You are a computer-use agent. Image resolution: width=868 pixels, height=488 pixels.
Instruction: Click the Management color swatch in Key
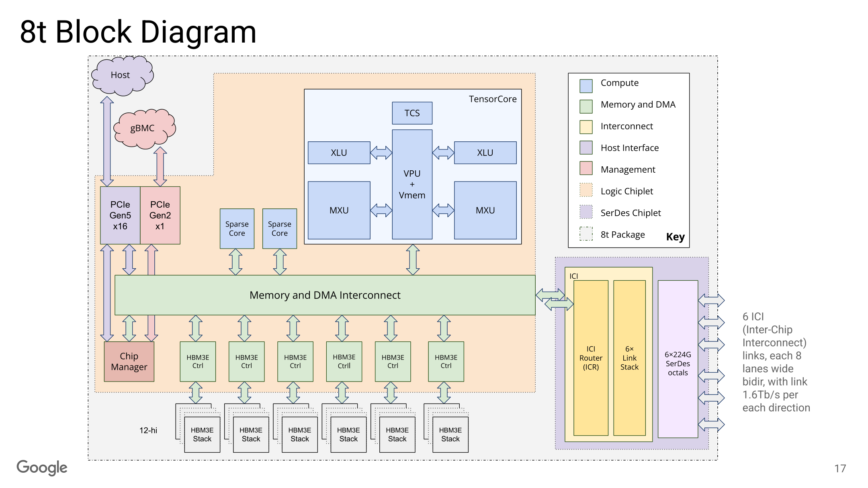pyautogui.click(x=586, y=168)
